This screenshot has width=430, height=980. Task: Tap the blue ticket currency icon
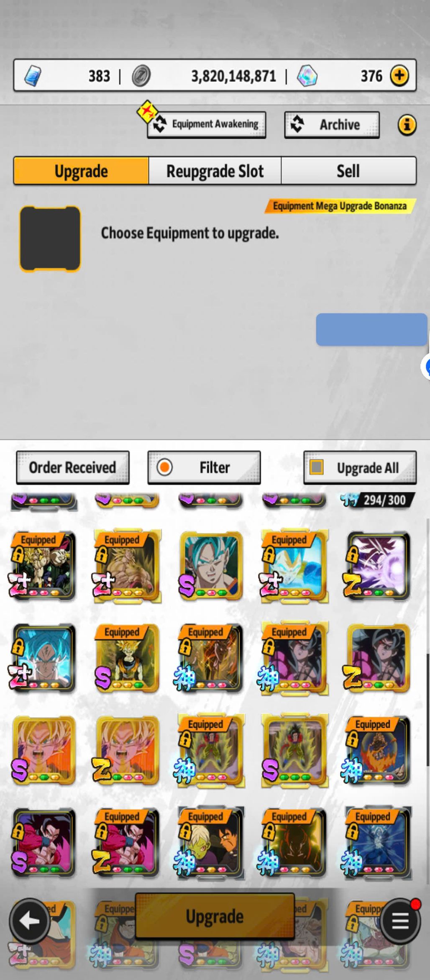click(x=33, y=76)
